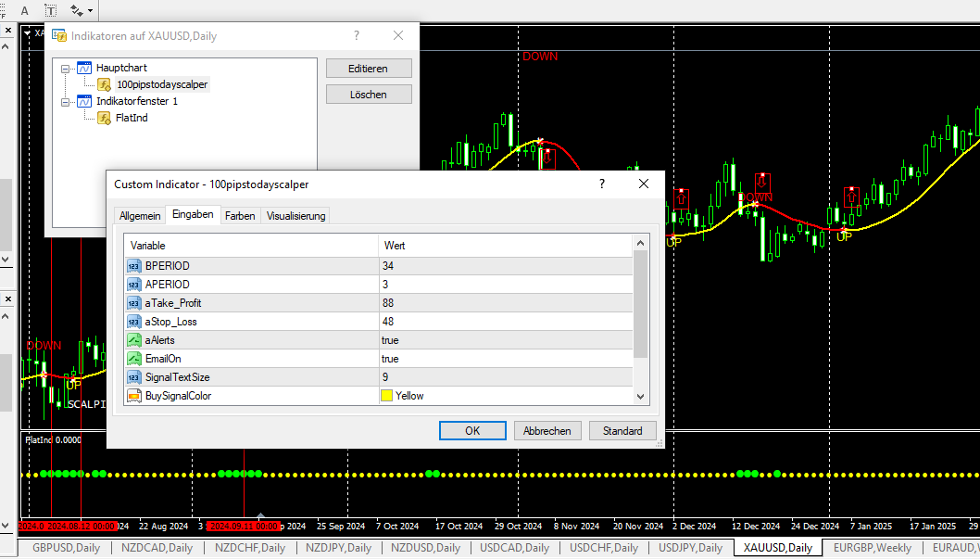980x559 pixels.
Task: Toggle the EmailOn true value
Action: [506, 359]
